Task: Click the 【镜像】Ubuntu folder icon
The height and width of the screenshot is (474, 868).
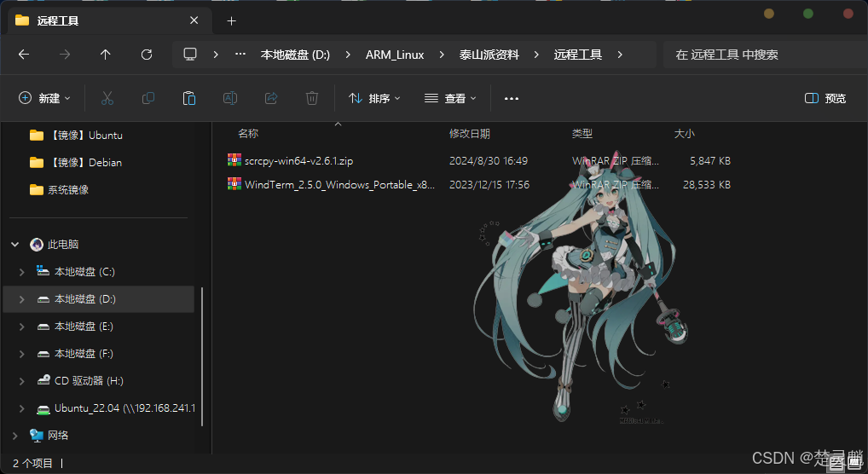Action: point(37,135)
